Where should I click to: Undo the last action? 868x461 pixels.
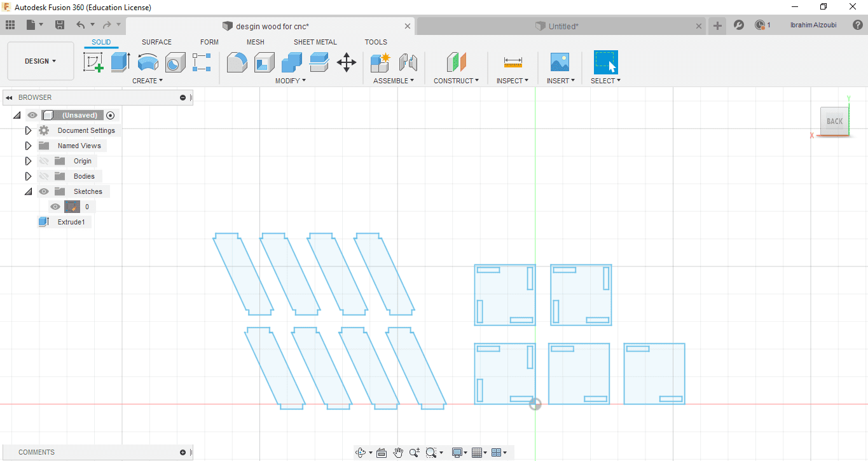point(80,25)
